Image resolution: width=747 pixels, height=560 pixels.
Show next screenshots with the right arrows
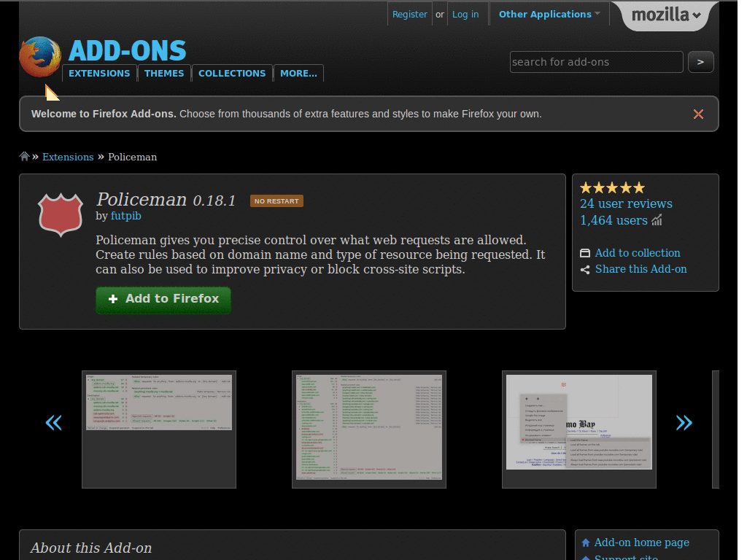pyautogui.click(x=684, y=422)
